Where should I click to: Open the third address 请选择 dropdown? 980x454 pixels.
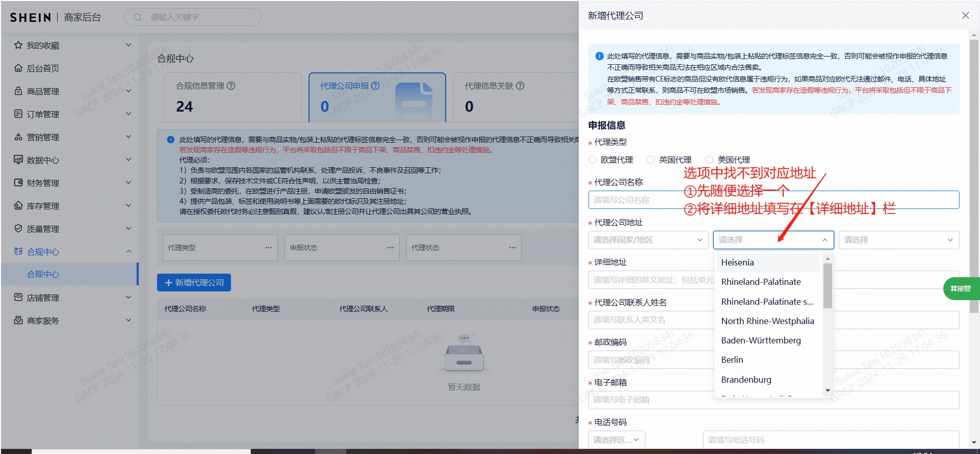coord(899,240)
